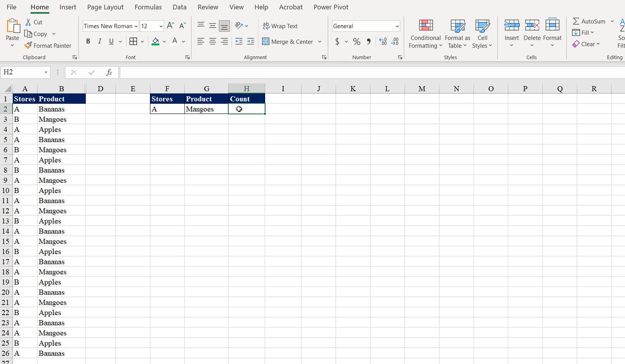The image size is (625, 364).
Task: Increase the cell indent
Action: (x=251, y=42)
